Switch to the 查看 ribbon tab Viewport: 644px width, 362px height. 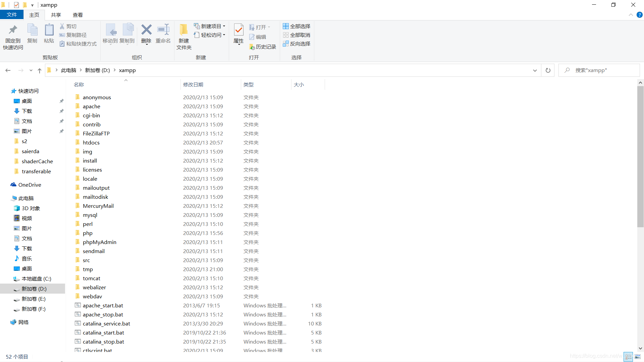(x=78, y=15)
